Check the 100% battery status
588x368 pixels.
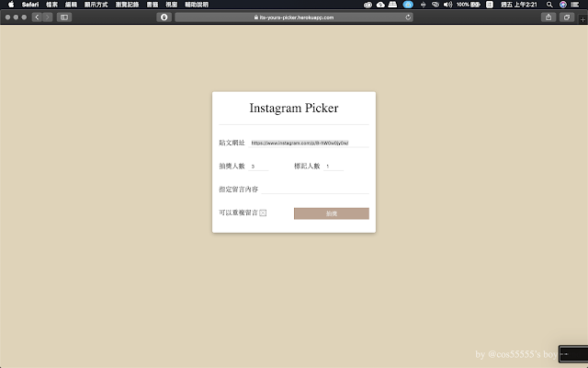click(x=469, y=5)
